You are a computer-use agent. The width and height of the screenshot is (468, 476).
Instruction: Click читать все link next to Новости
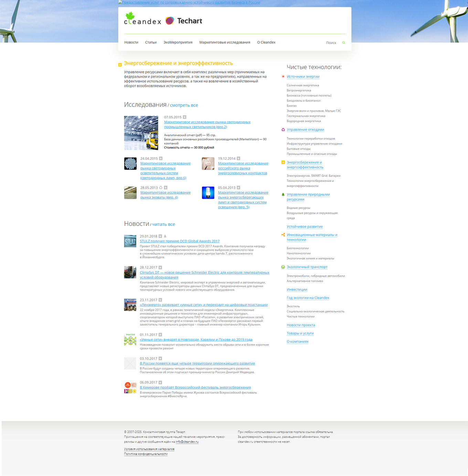(163, 224)
